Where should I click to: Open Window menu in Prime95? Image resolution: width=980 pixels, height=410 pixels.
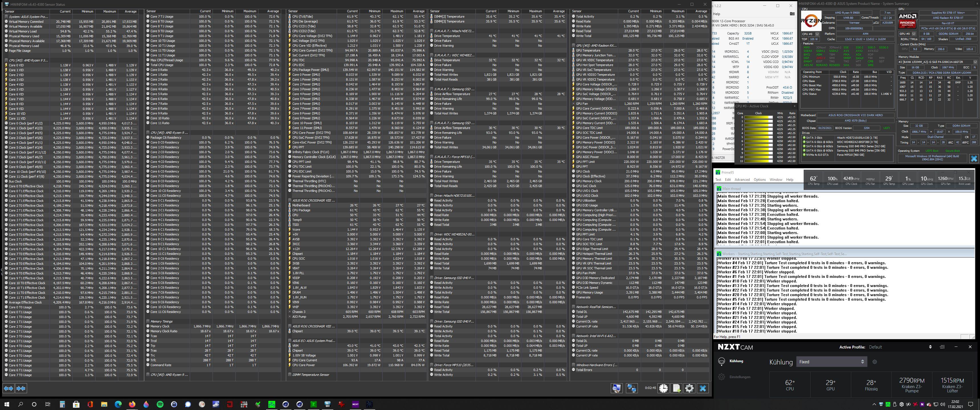(776, 180)
